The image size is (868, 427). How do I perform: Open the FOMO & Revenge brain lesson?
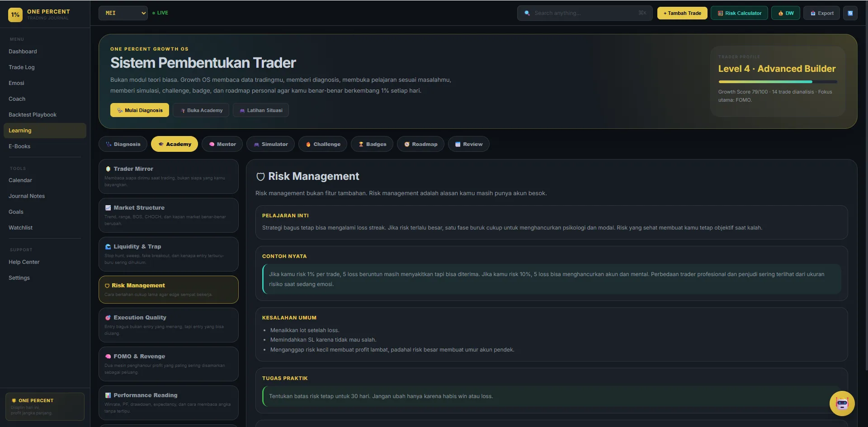(x=168, y=364)
